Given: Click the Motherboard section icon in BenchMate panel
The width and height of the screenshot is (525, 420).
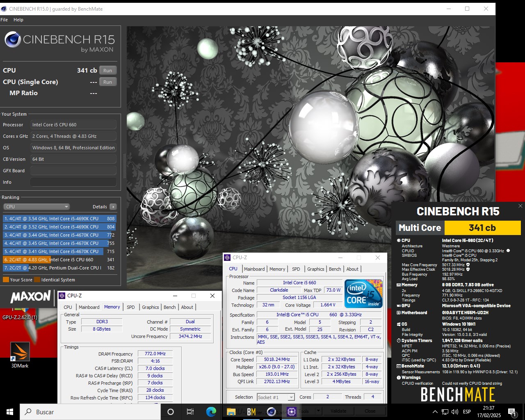Looking at the screenshot, I should (399, 313).
